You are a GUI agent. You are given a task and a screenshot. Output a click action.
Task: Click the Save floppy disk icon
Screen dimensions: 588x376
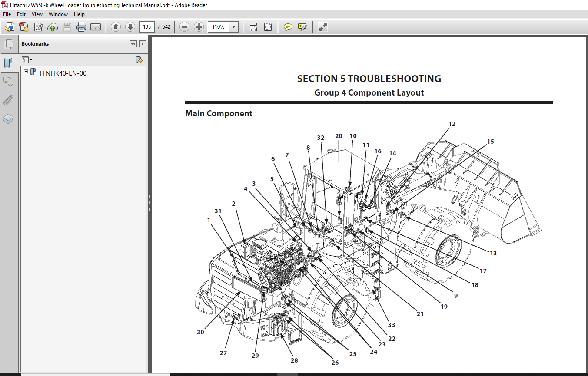pyautogui.click(x=67, y=27)
